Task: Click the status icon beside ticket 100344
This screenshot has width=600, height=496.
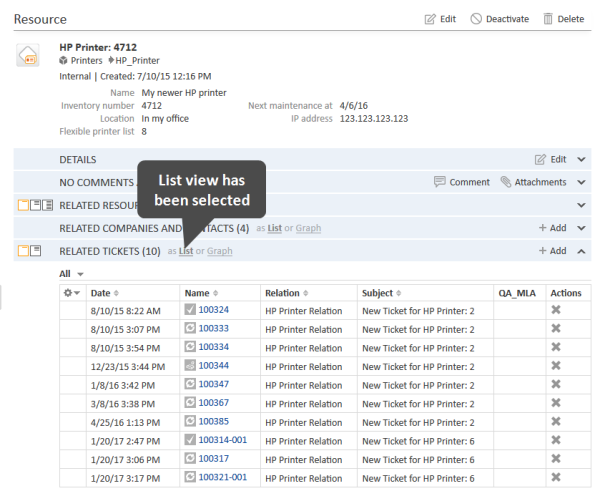Action: (190, 365)
